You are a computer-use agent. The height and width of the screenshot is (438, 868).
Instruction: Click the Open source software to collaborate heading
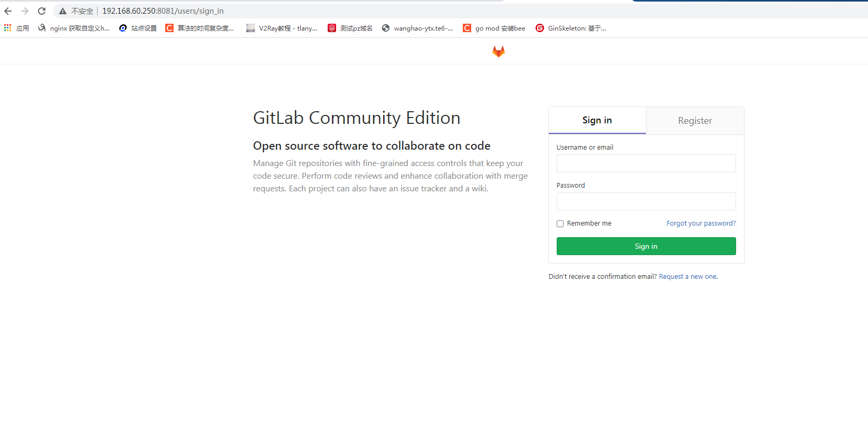pos(371,145)
